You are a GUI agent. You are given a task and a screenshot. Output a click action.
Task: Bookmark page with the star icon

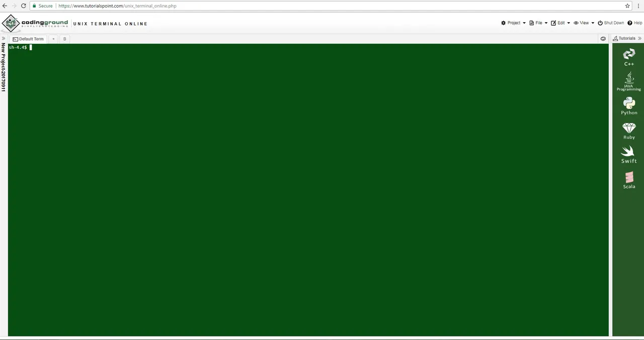[x=627, y=6]
